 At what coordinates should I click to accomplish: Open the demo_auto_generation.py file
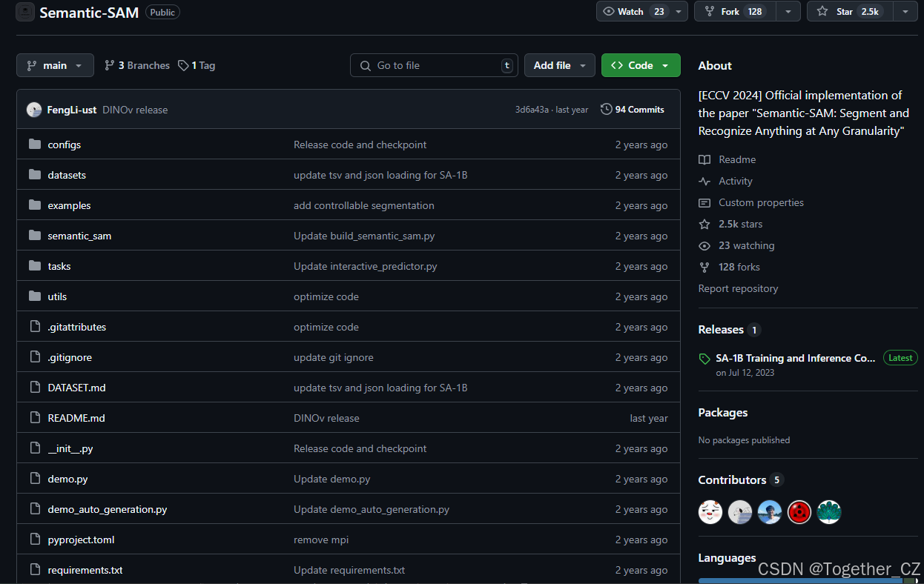[x=108, y=509]
